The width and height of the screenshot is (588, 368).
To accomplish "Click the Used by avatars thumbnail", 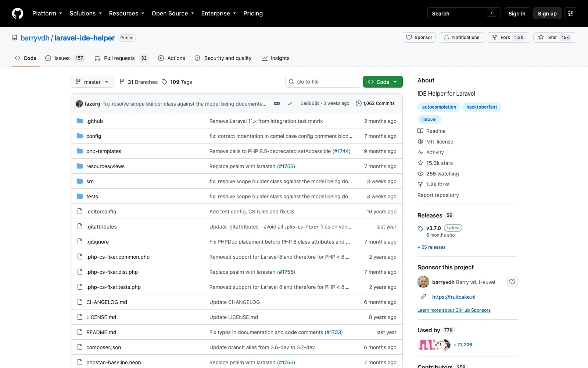I will [434, 345].
